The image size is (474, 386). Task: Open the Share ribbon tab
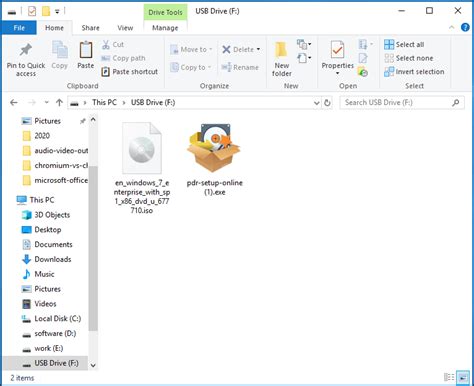[90, 28]
